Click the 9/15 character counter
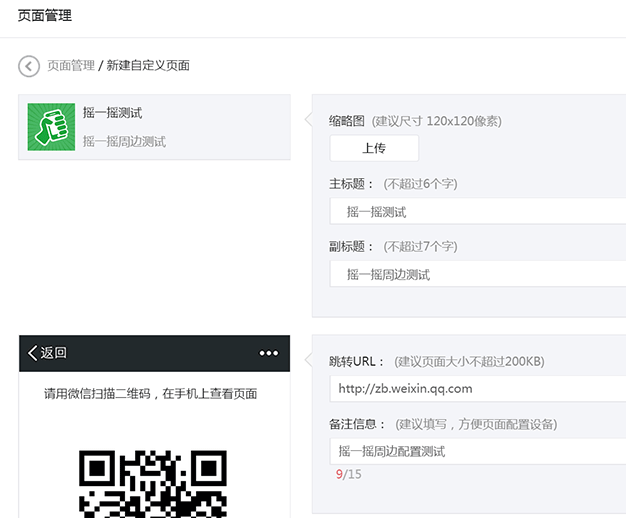This screenshot has width=626, height=518. (349, 474)
